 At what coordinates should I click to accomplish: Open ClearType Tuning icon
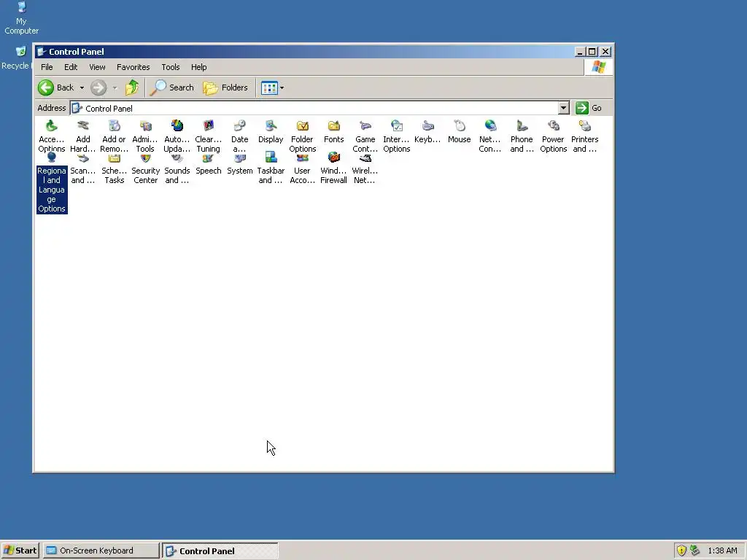(208, 136)
